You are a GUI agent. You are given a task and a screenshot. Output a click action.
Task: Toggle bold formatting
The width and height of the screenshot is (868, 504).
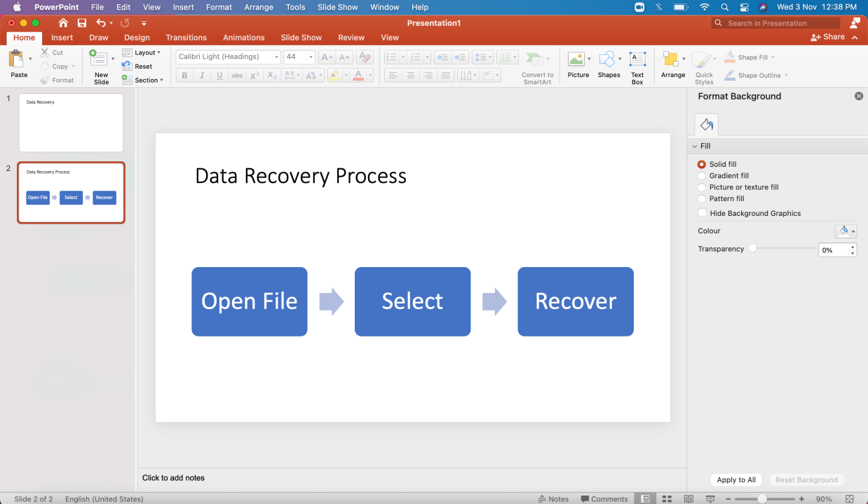point(184,75)
